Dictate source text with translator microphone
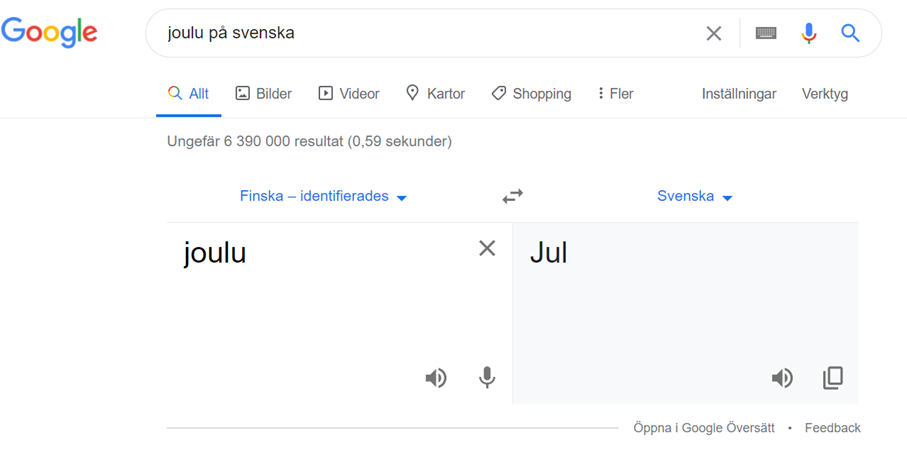The height and width of the screenshot is (472, 907). [487, 378]
